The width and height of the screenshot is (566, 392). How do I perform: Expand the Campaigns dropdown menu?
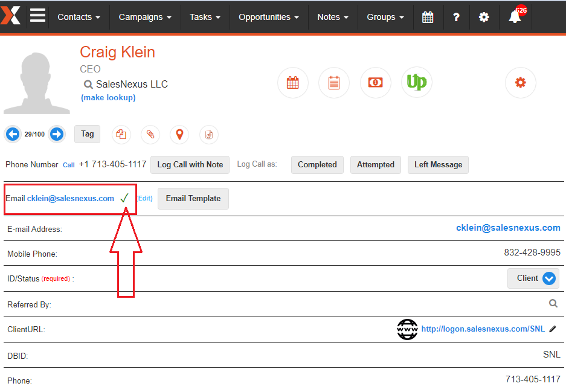tap(145, 17)
